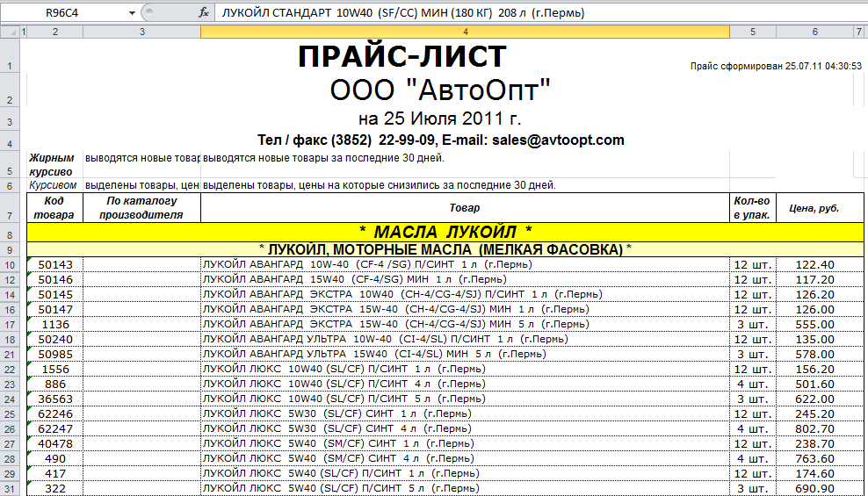Click price 690.90
This screenshot has height=496, width=868.
814,489
